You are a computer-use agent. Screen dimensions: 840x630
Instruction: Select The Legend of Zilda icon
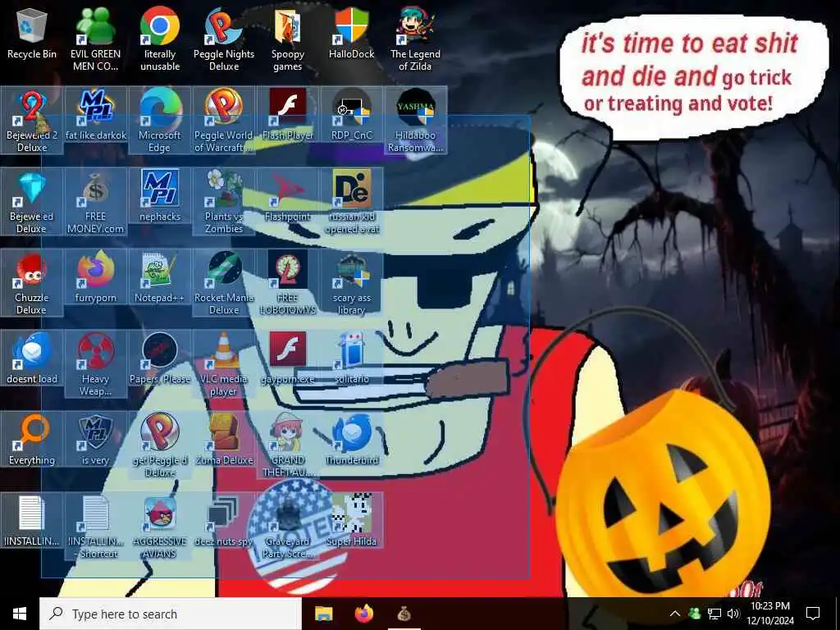(415, 39)
